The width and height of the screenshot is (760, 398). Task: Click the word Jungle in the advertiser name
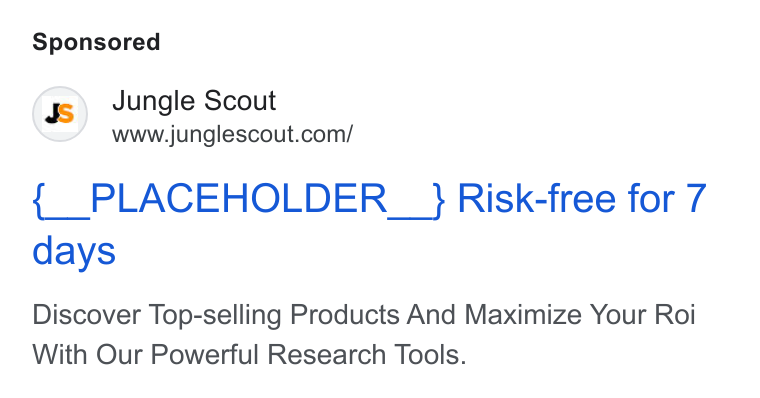[x=153, y=102]
